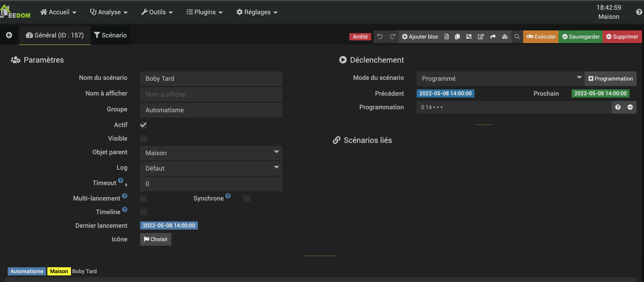
Task: Uncheck the Actif checkbox
Action: pyautogui.click(x=143, y=125)
